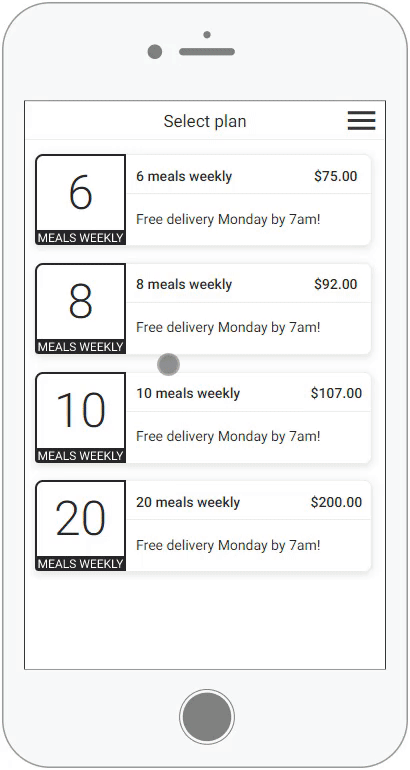This screenshot has width=410, height=770.
Task: Choose the "20 meals weekly" plan title
Action: click(188, 502)
